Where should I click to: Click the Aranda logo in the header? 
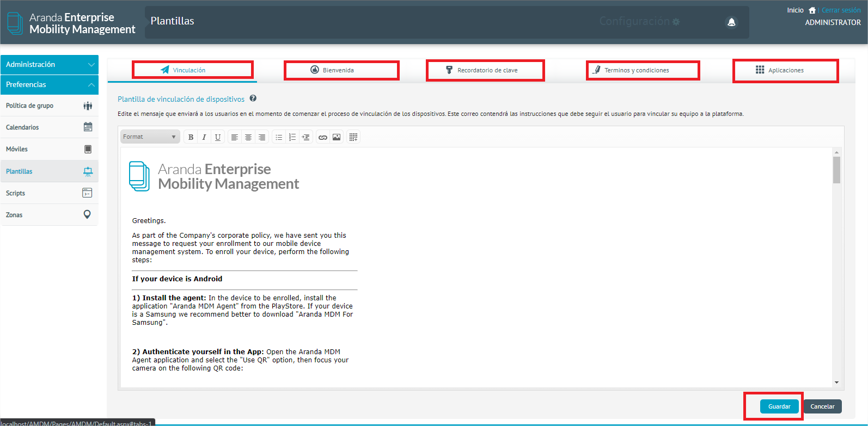pyautogui.click(x=71, y=23)
